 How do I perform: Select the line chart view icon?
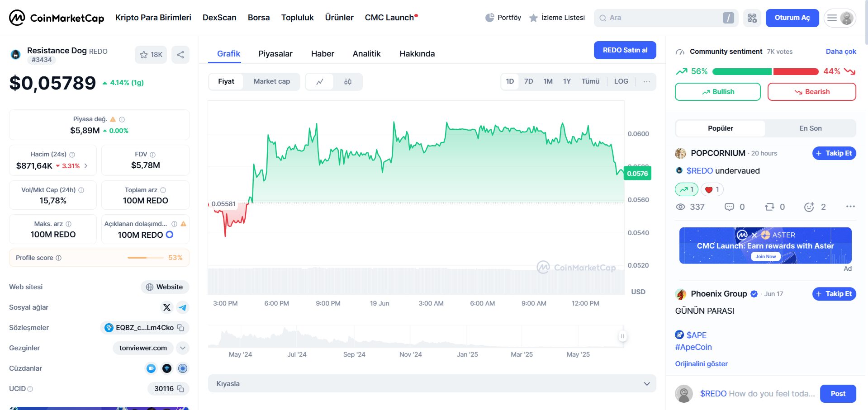point(320,82)
